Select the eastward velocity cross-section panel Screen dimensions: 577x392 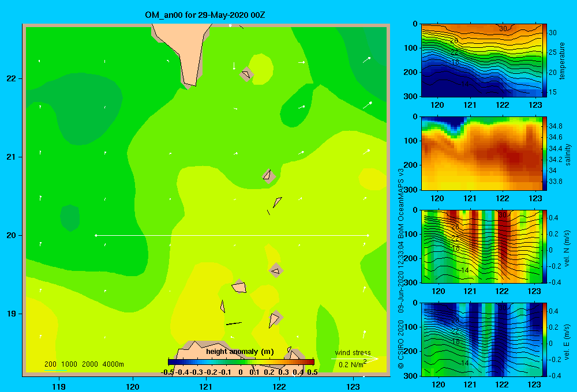point(482,340)
